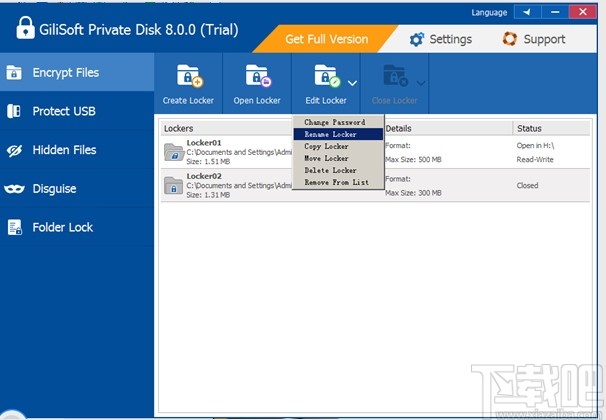Select Rename Locker menu entry
The height and width of the screenshot is (420, 606).
click(338, 134)
